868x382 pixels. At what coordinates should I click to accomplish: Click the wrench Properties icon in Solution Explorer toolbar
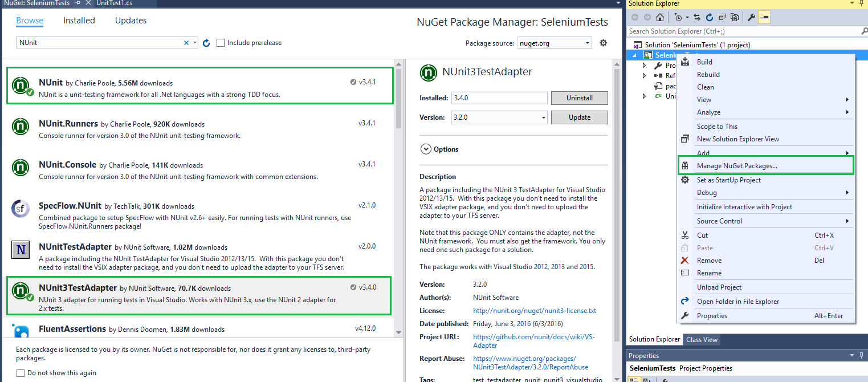point(751,17)
